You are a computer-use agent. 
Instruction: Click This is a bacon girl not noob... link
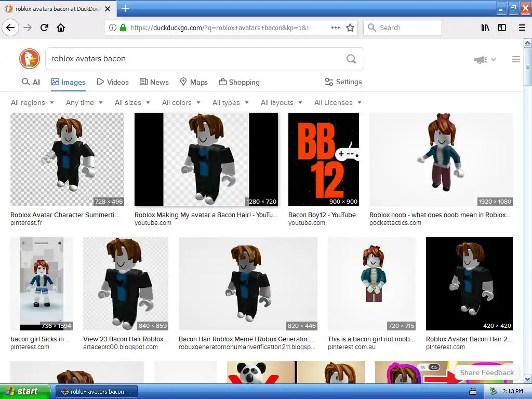371,339
